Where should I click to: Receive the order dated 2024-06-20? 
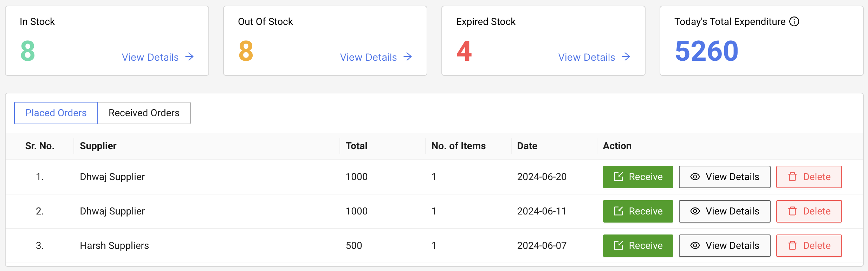[x=638, y=177]
